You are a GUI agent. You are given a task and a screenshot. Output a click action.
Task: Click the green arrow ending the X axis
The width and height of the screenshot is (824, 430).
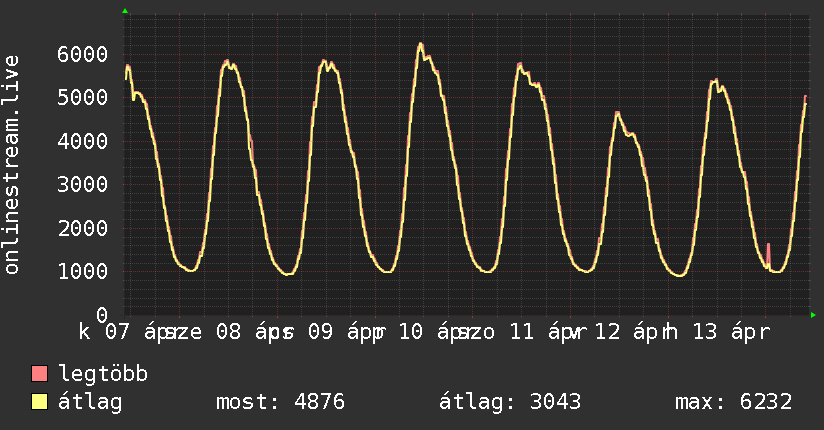pyautogui.click(x=813, y=315)
